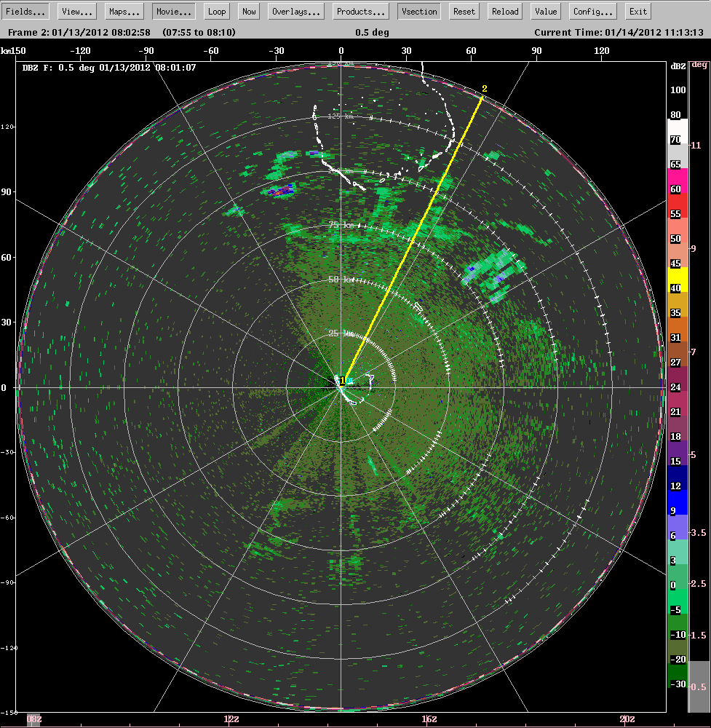The height and width of the screenshot is (728, 711).
Task: Open the Fields selection menu
Action: coord(25,11)
